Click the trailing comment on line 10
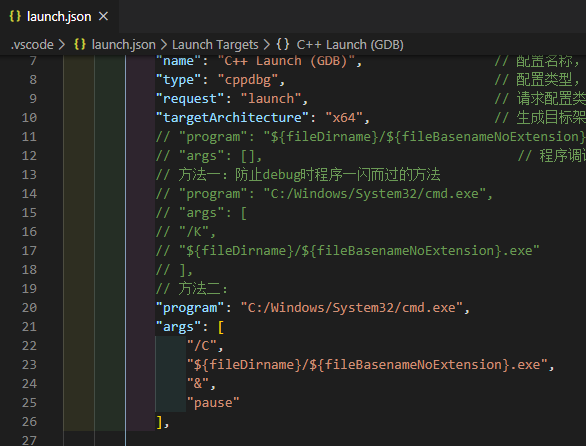Image resolution: width=586 pixels, height=446 pixels. (540, 118)
